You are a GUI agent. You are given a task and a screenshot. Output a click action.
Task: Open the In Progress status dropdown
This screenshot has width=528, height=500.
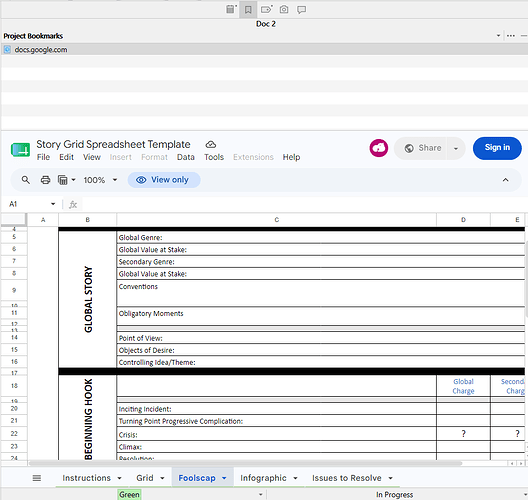(x=397, y=495)
